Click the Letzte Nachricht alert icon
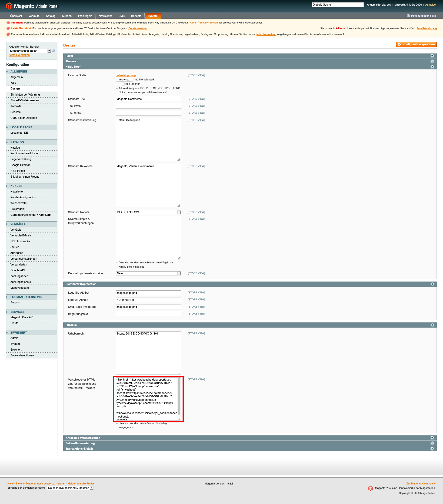The width and height of the screenshot is (443, 504). (x=8, y=28)
